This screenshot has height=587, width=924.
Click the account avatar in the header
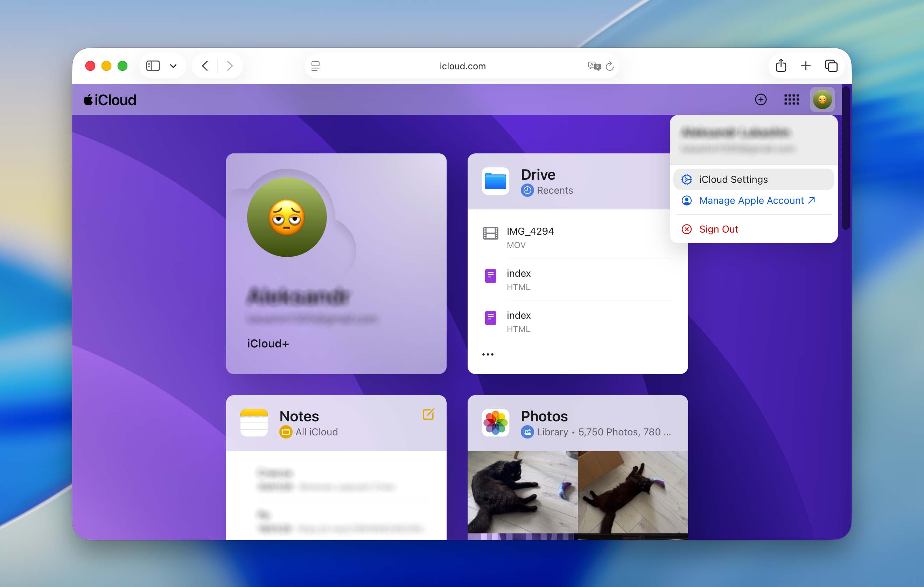coord(822,99)
